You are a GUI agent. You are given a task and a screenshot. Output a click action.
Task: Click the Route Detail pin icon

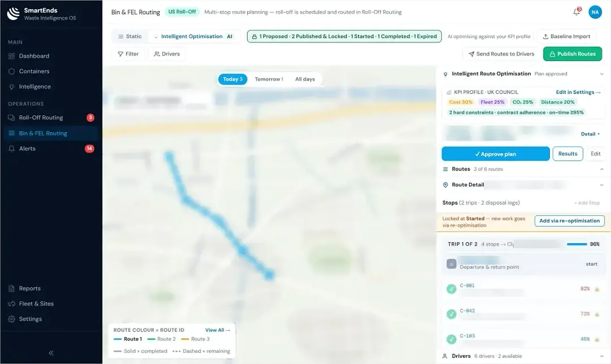pyautogui.click(x=445, y=185)
